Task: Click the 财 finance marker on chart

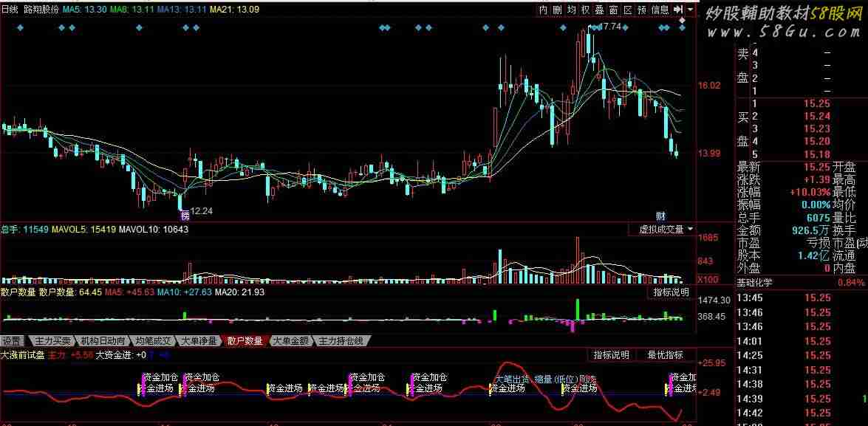Action: tap(660, 216)
